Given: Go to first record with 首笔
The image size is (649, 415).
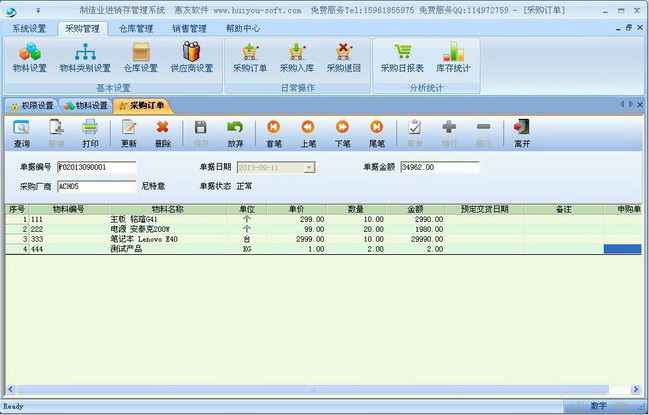Looking at the screenshot, I should 274,134.
